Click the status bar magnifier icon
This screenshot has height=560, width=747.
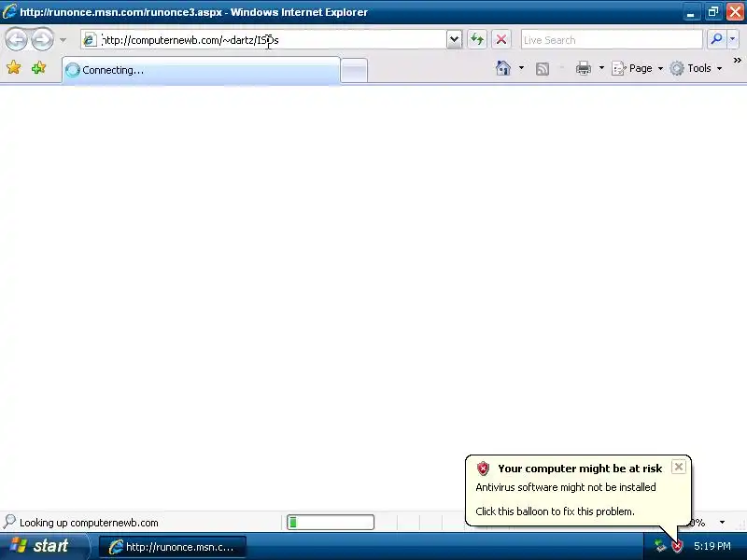[x=9, y=522]
